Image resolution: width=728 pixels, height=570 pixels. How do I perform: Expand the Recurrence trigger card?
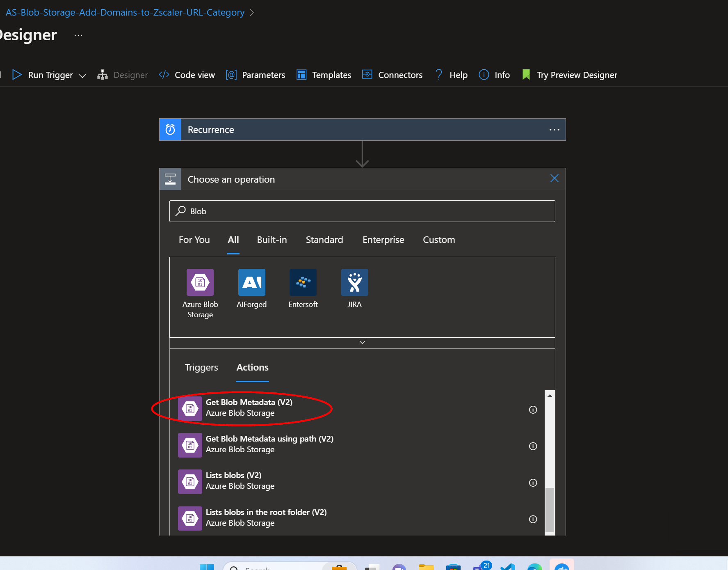[363, 130]
